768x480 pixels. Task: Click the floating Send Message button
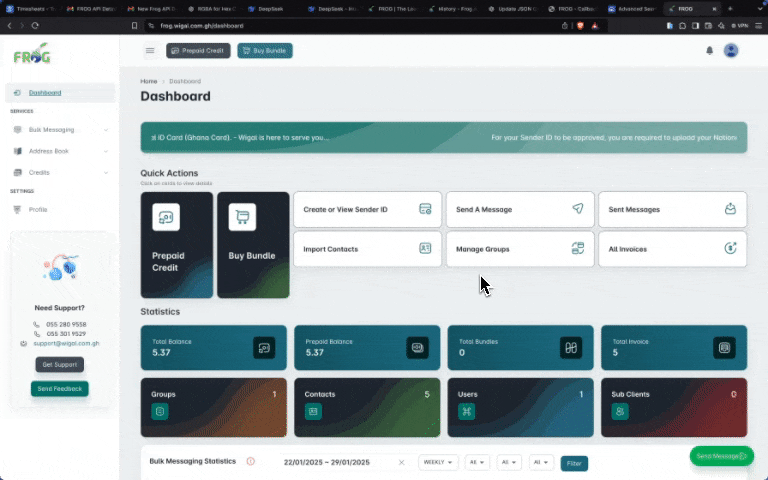click(721, 456)
